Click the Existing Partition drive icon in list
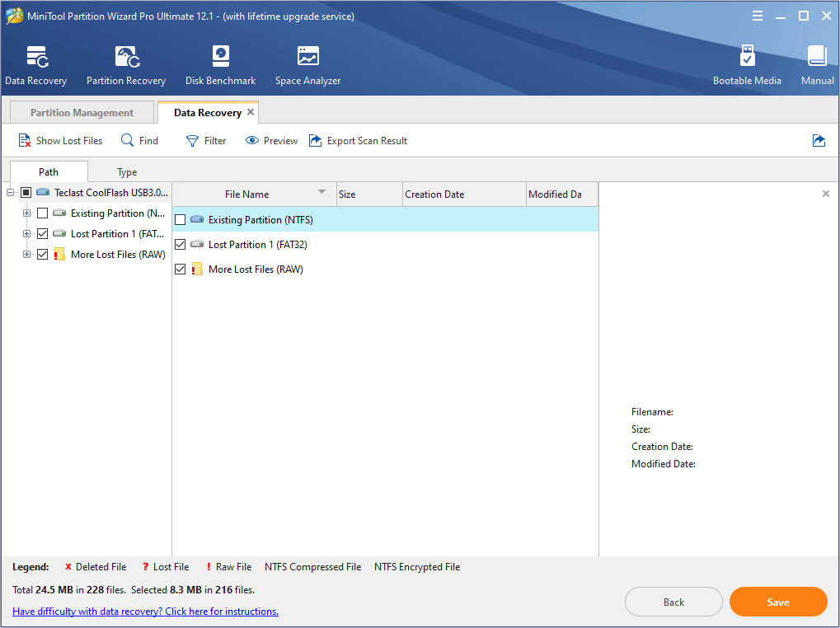The height and width of the screenshot is (628, 840). tap(197, 219)
